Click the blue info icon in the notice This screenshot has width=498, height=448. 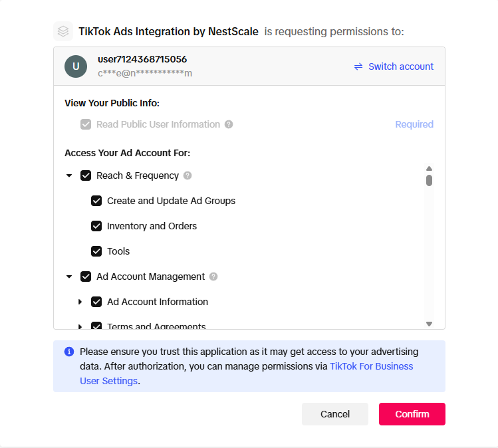click(69, 352)
